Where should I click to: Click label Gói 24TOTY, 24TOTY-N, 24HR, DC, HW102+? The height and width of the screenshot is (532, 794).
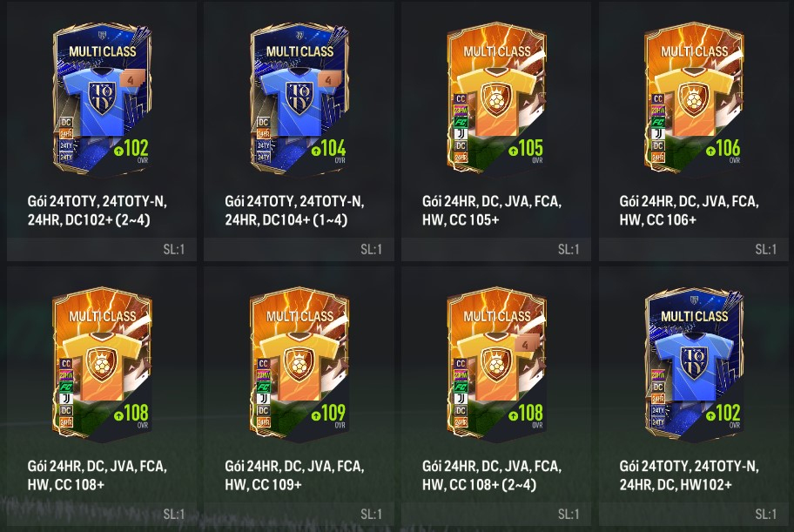[x=689, y=475]
